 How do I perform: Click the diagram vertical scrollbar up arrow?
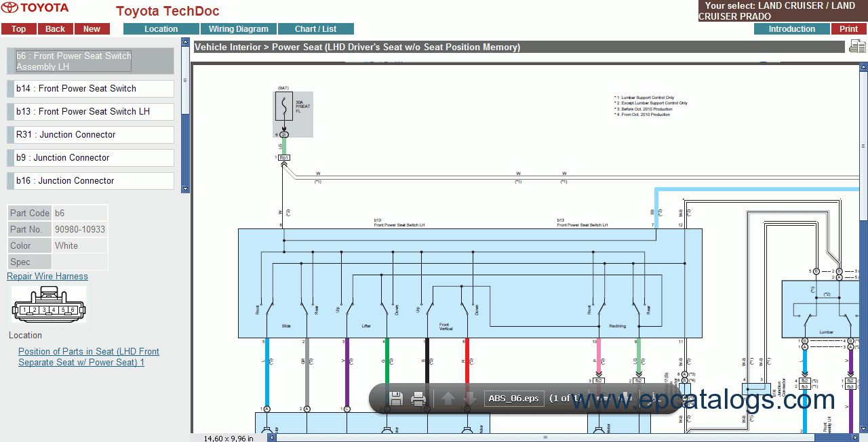tap(863, 68)
